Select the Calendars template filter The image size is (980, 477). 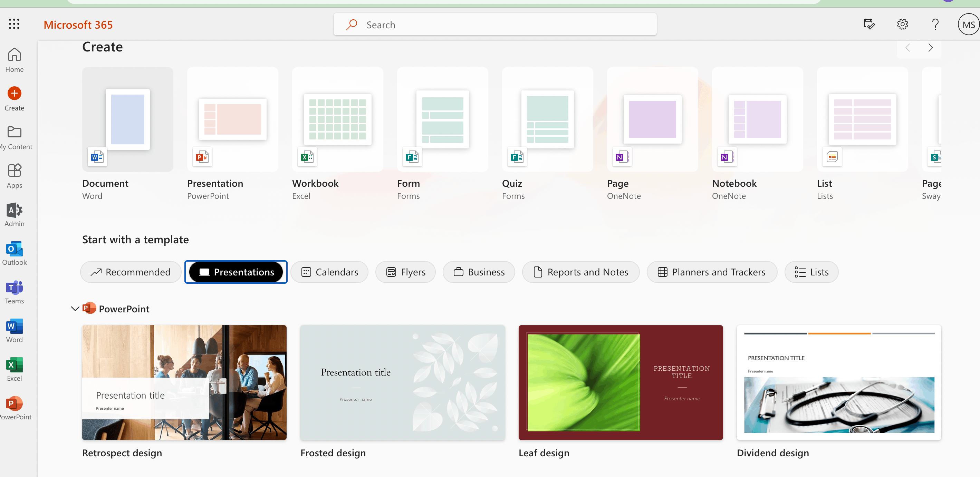coord(329,272)
